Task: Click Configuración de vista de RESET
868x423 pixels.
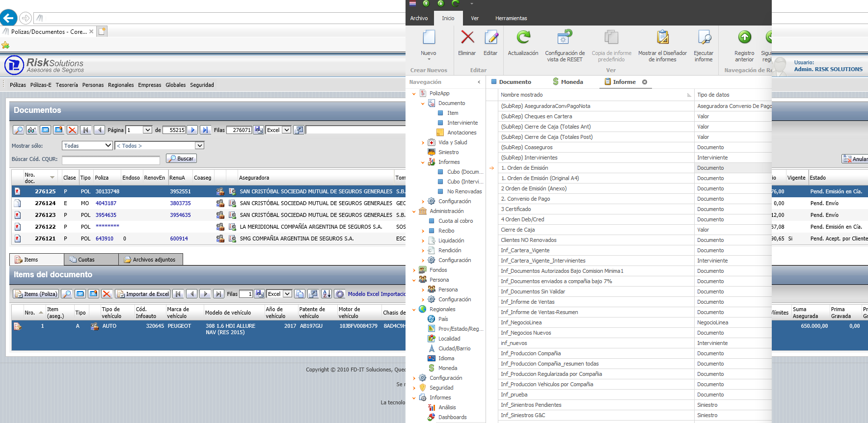Action: [x=565, y=45]
